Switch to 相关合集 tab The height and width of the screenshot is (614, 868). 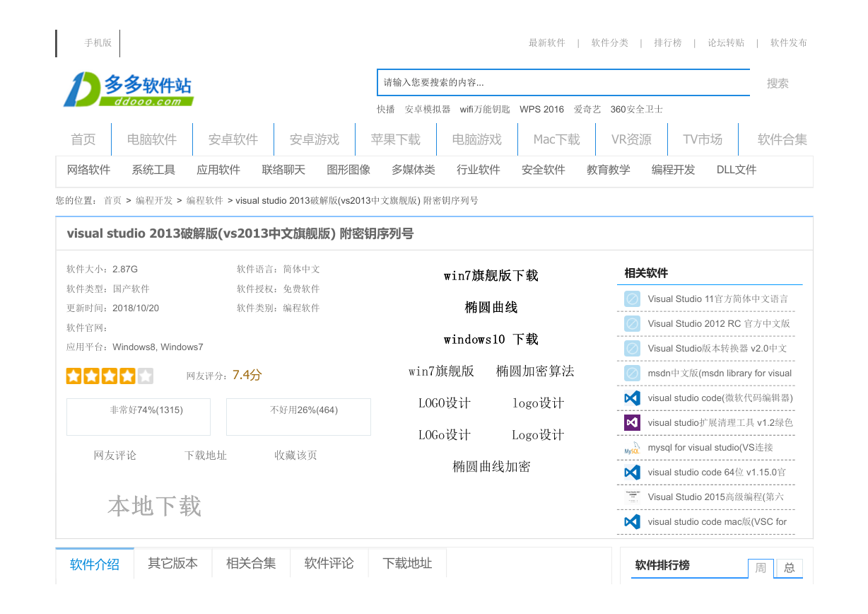[251, 564]
